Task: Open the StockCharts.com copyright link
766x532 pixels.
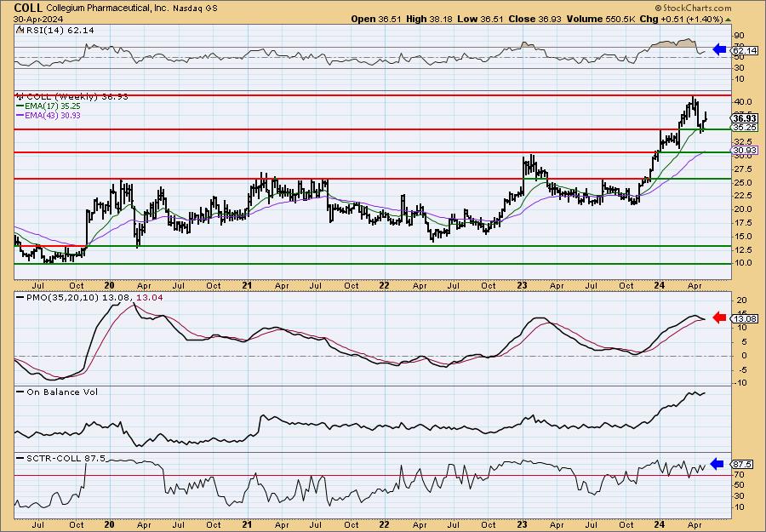Action: [693, 8]
